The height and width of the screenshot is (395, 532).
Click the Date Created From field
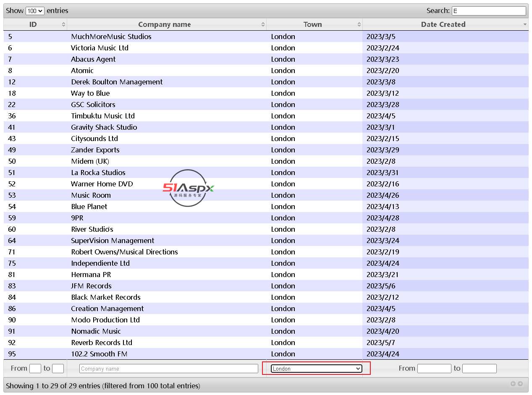[x=434, y=369]
